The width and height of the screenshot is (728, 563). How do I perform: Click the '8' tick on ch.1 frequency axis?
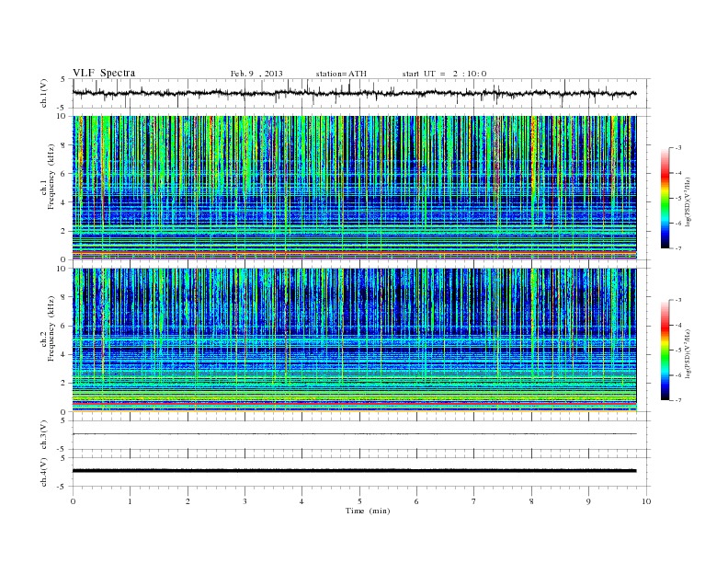pyautogui.click(x=63, y=145)
